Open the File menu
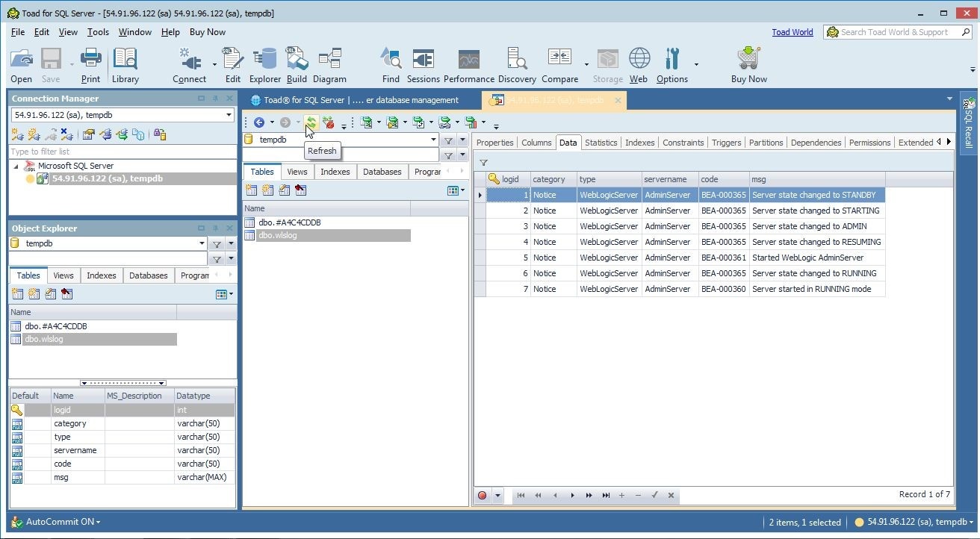 pos(18,32)
